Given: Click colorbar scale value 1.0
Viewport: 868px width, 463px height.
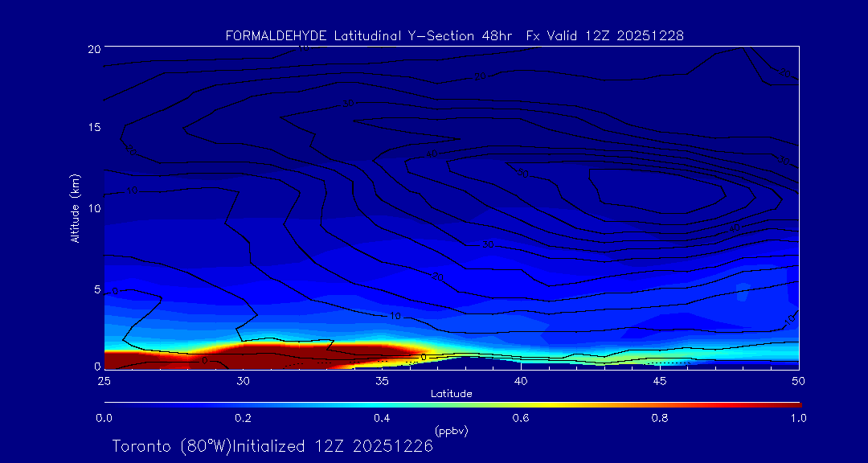Looking at the screenshot, I should tap(799, 419).
